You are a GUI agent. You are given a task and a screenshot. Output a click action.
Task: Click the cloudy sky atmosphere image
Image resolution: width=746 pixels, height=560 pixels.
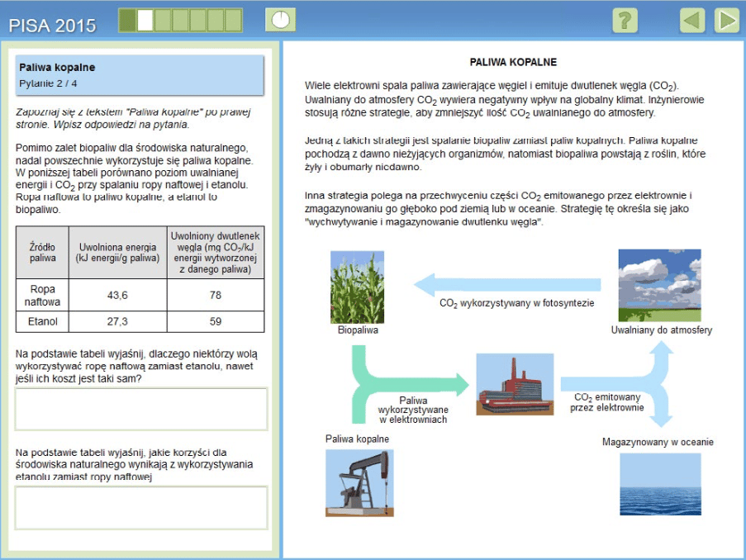[659, 286]
